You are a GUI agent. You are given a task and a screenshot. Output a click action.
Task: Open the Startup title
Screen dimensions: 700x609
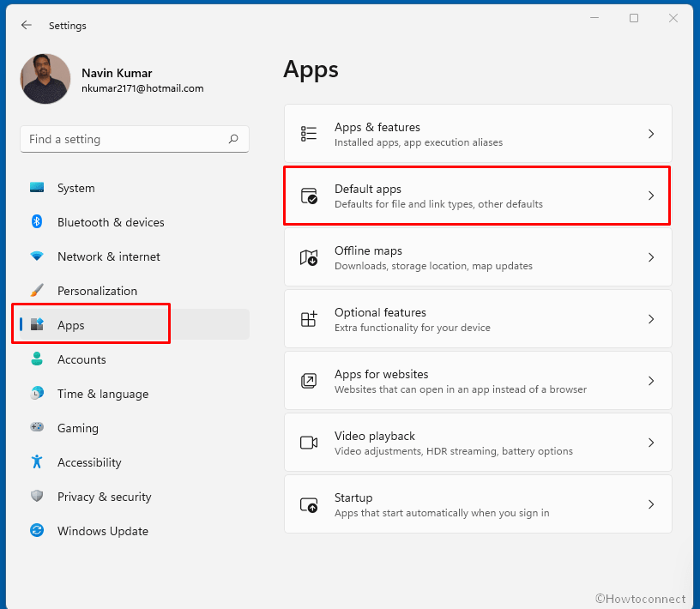click(353, 497)
